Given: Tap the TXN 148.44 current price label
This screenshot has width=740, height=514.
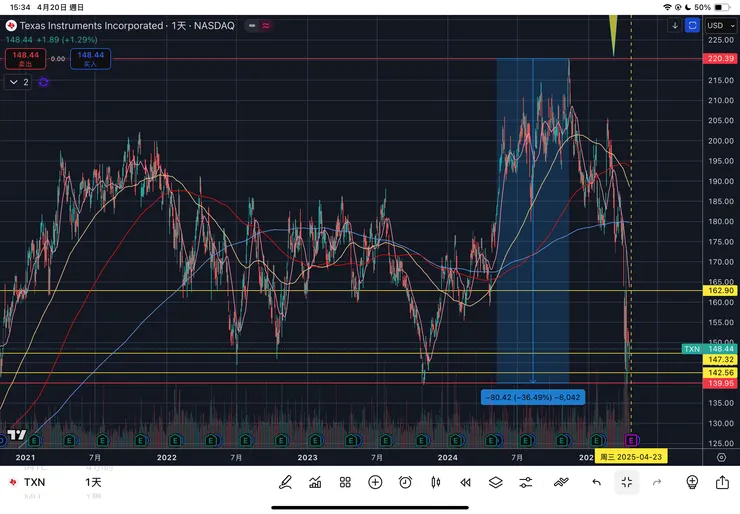Looking at the screenshot, I should tap(709, 349).
